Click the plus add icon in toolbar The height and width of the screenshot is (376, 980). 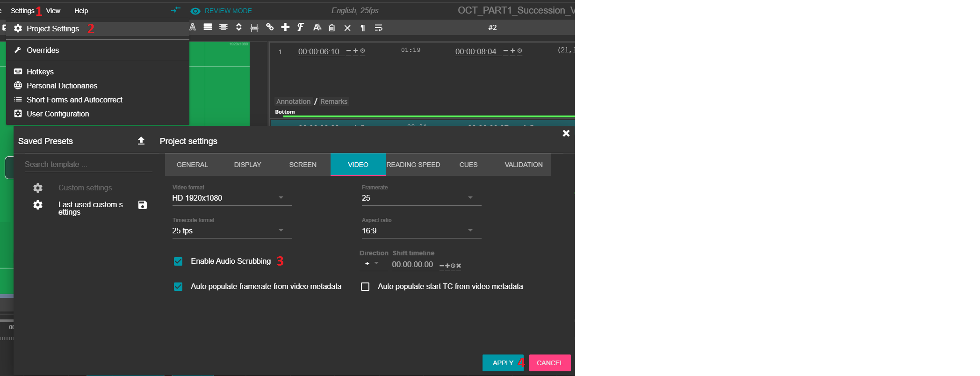point(285,27)
